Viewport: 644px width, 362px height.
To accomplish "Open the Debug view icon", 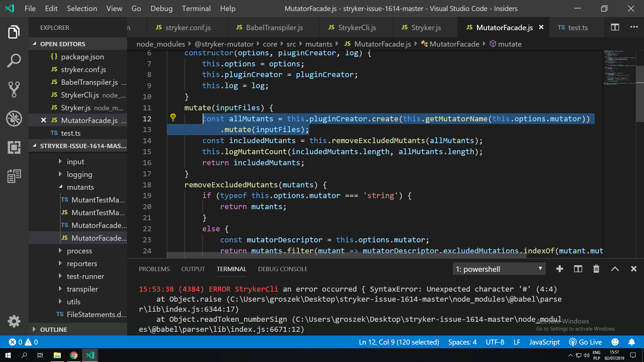I will tap(14, 118).
